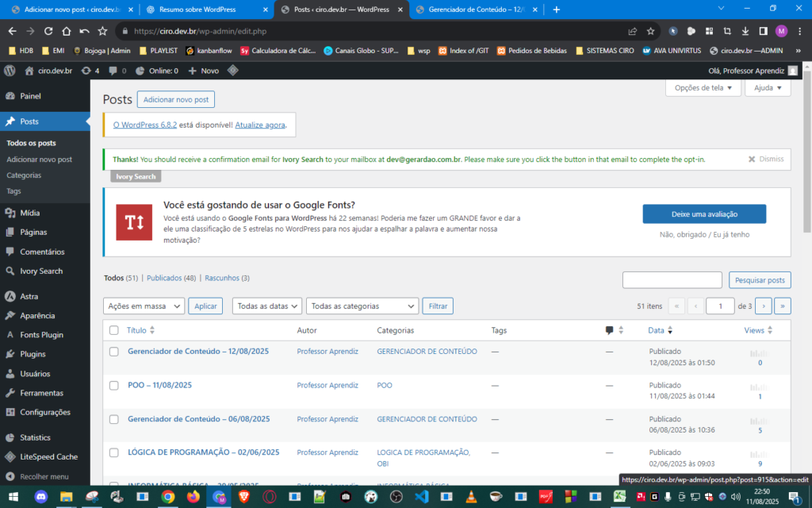Click the browser reload page icon
Image resolution: width=812 pixels, height=508 pixels.
(48, 31)
